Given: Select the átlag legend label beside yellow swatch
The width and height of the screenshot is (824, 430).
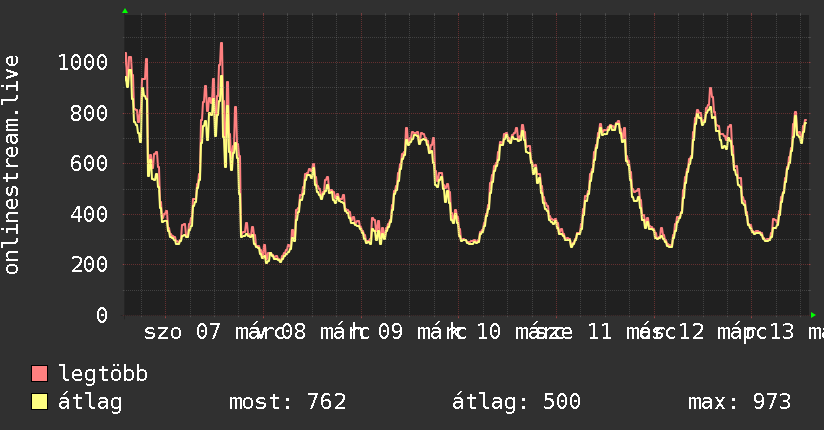Looking at the screenshot, I should coord(90,402).
